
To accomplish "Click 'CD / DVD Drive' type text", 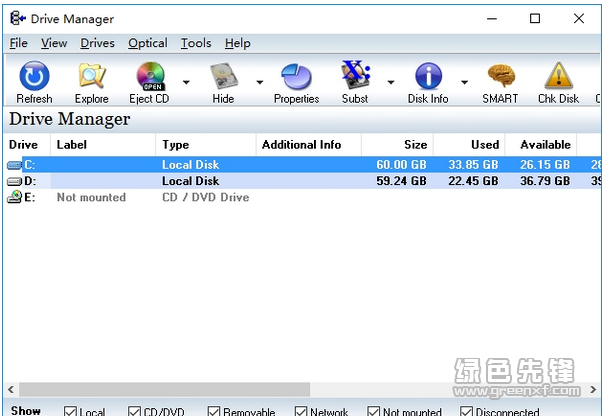I will point(205,197).
